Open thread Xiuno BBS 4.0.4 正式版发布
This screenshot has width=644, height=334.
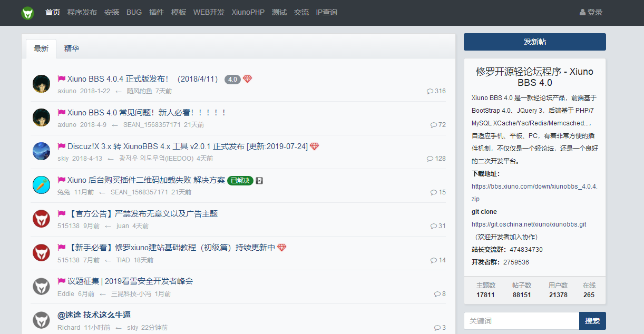tap(143, 79)
